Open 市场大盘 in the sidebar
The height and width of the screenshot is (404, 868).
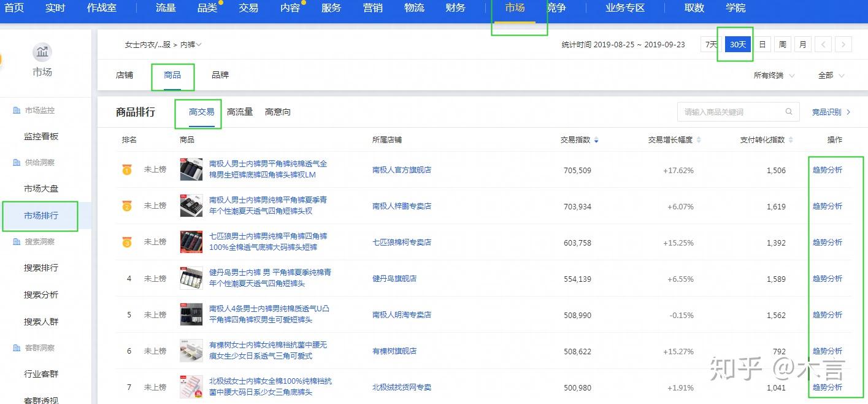click(x=41, y=188)
